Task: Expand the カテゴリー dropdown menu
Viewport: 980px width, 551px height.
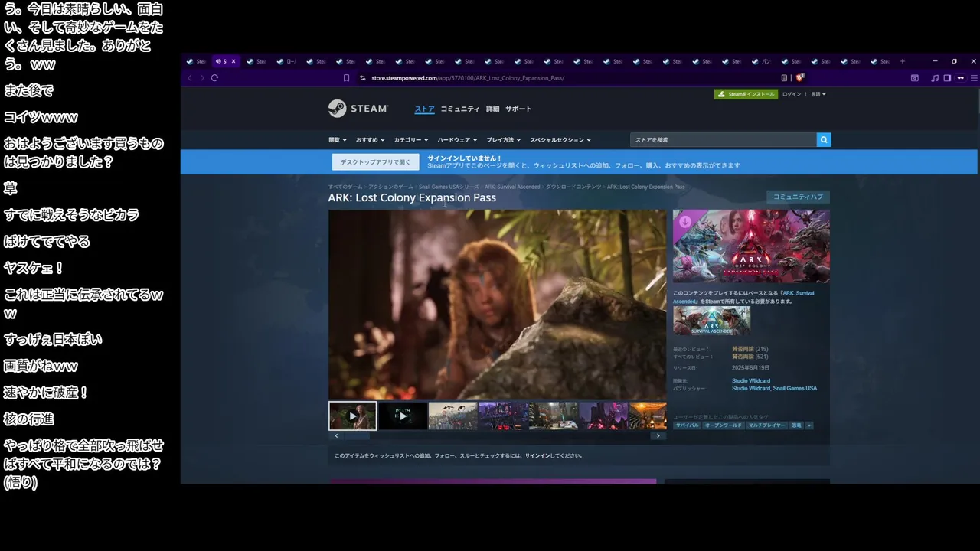Action: click(x=411, y=140)
